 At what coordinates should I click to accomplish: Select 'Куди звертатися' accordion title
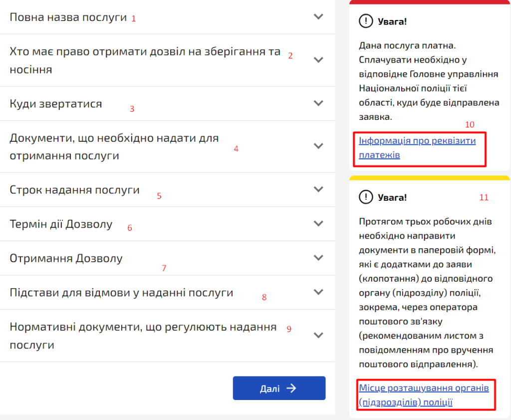[56, 104]
